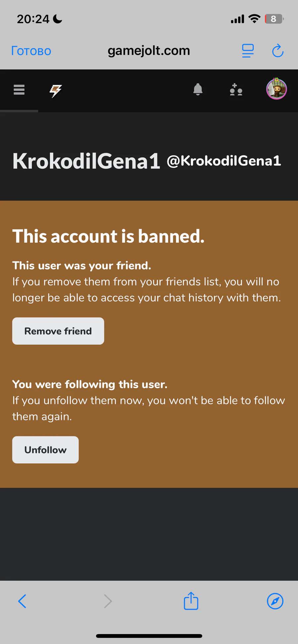Viewport: 298px width, 644px height.
Task: Go forward with the right chevron
Action: (x=108, y=601)
